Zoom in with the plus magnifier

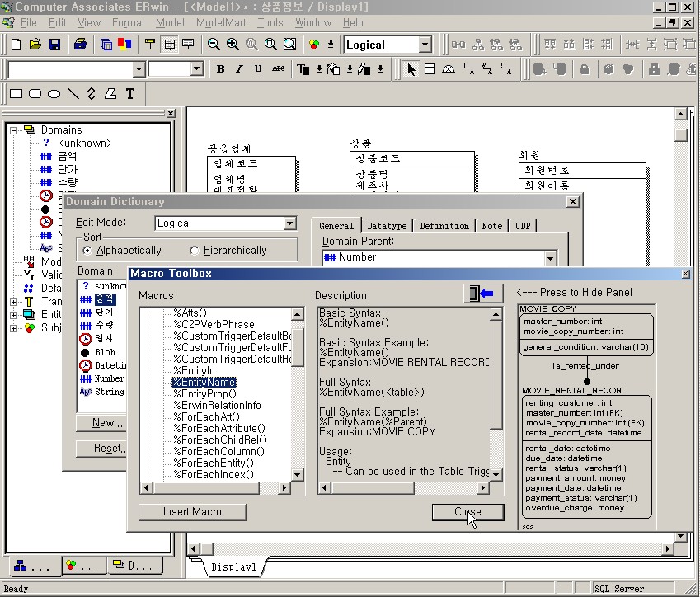[233, 45]
